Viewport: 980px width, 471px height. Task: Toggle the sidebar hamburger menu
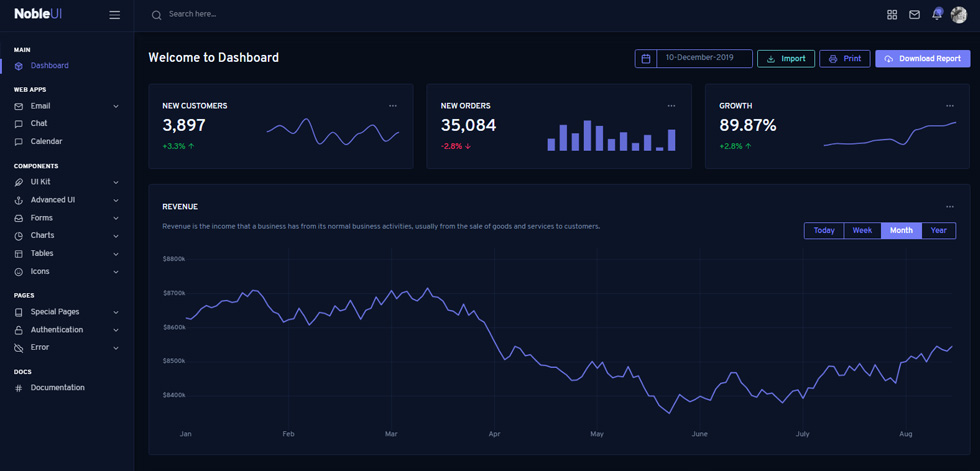114,15
